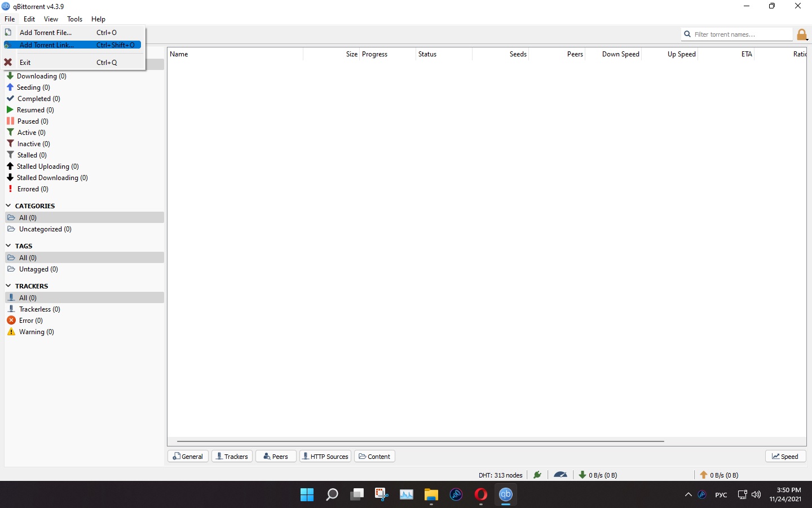Sort torrents by Seeds column
The height and width of the screenshot is (508, 812).
(x=500, y=54)
